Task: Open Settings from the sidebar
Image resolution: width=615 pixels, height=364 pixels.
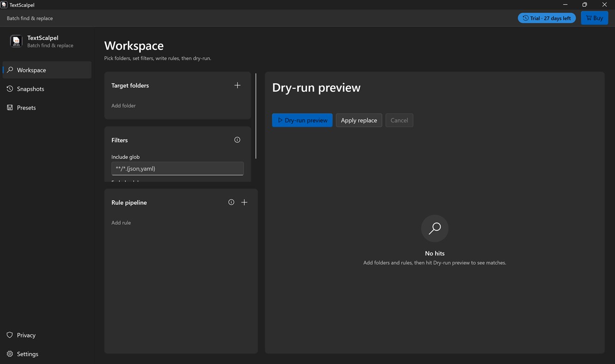Action: tap(47, 354)
